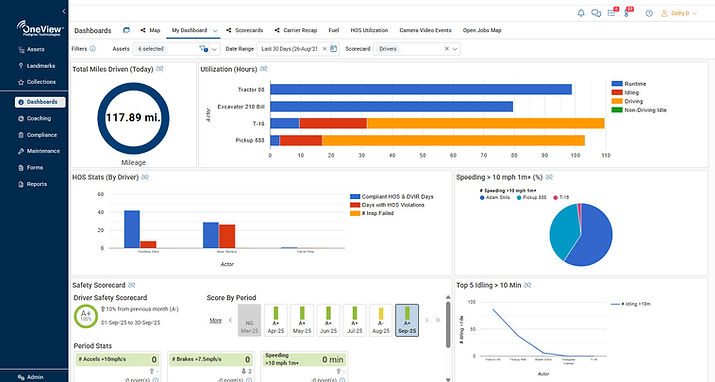Toggle Compliant HOS & DVIR Days legend

pos(392,196)
